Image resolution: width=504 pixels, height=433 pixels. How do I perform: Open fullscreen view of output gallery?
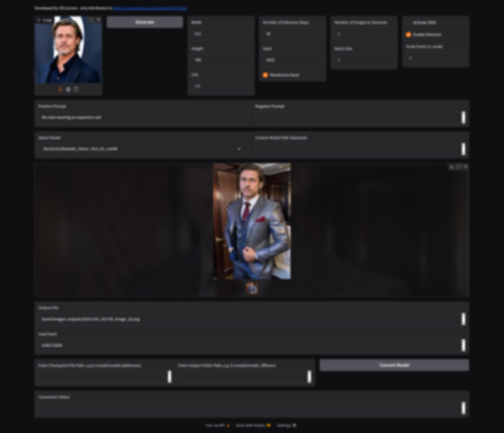[x=458, y=167]
